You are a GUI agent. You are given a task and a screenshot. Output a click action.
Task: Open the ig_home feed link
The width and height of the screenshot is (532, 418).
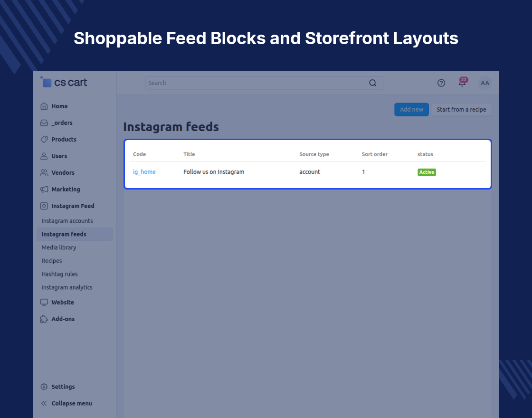(144, 171)
